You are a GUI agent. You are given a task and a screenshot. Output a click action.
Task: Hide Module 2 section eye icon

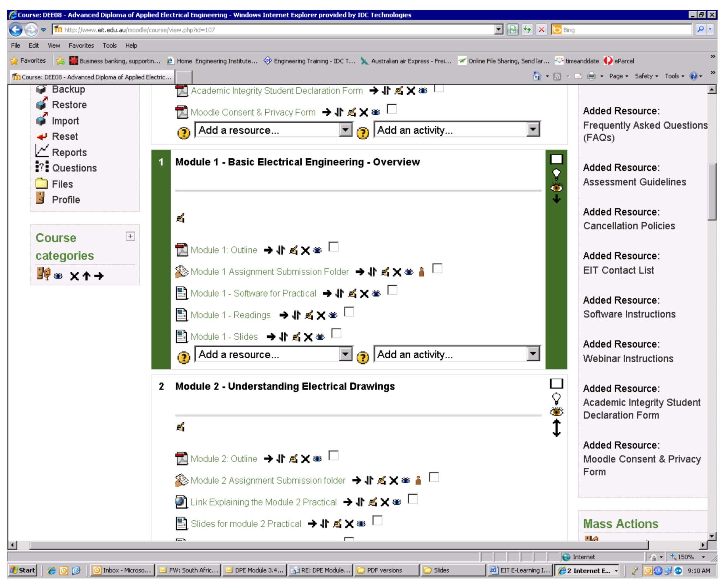coord(557,412)
